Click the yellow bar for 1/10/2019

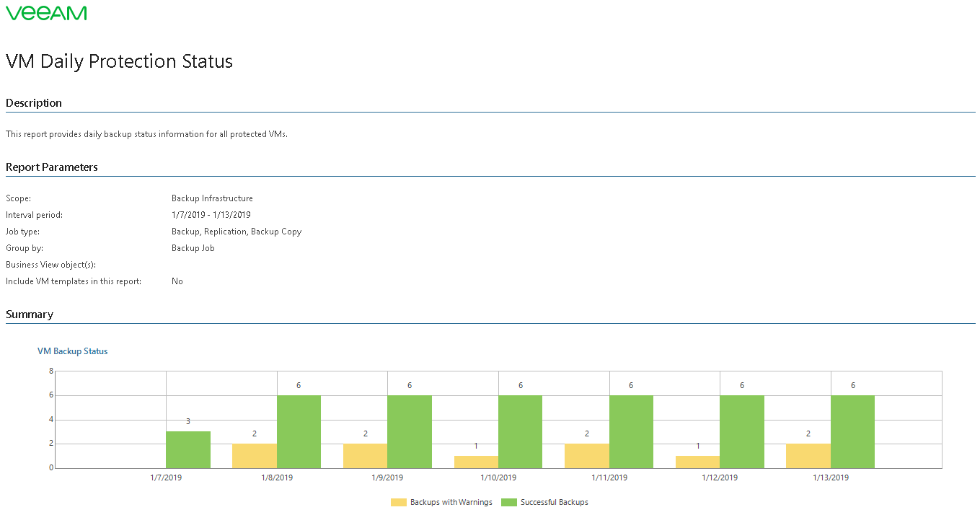point(476,462)
